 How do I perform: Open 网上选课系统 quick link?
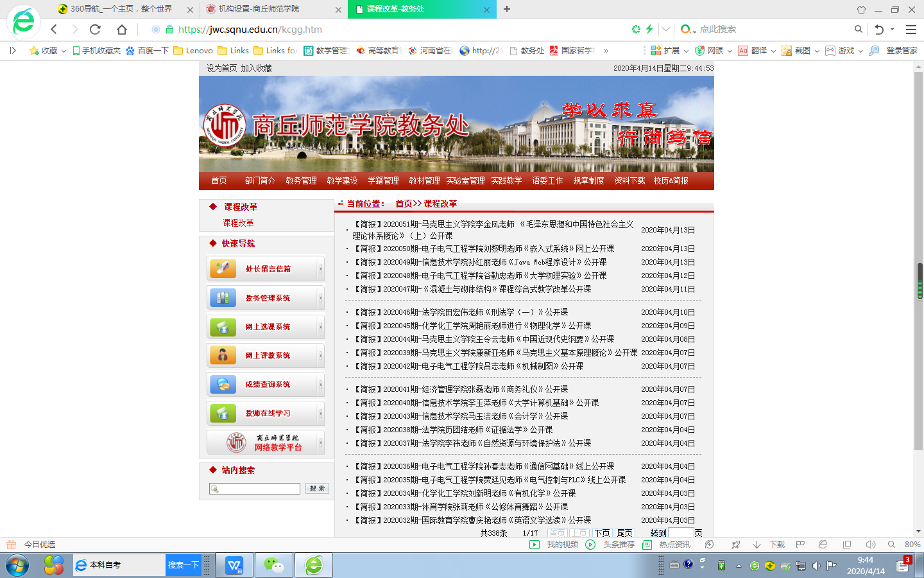[x=265, y=326]
